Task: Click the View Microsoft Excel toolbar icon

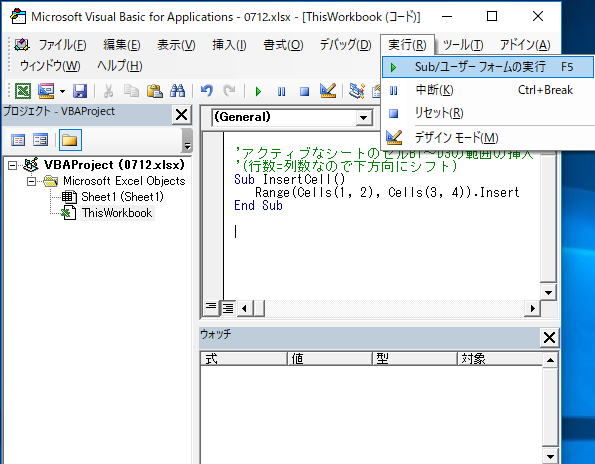Action: tap(23, 91)
